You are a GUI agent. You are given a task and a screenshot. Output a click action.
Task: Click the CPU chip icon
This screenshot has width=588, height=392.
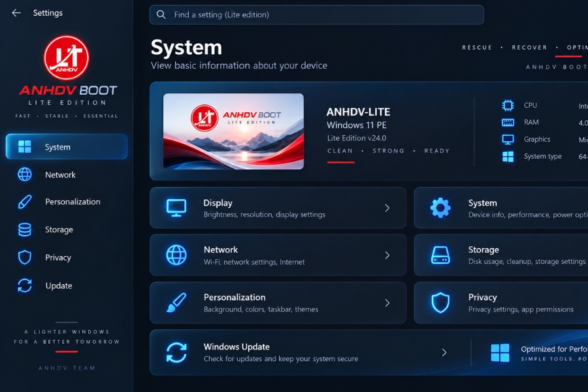coord(508,105)
